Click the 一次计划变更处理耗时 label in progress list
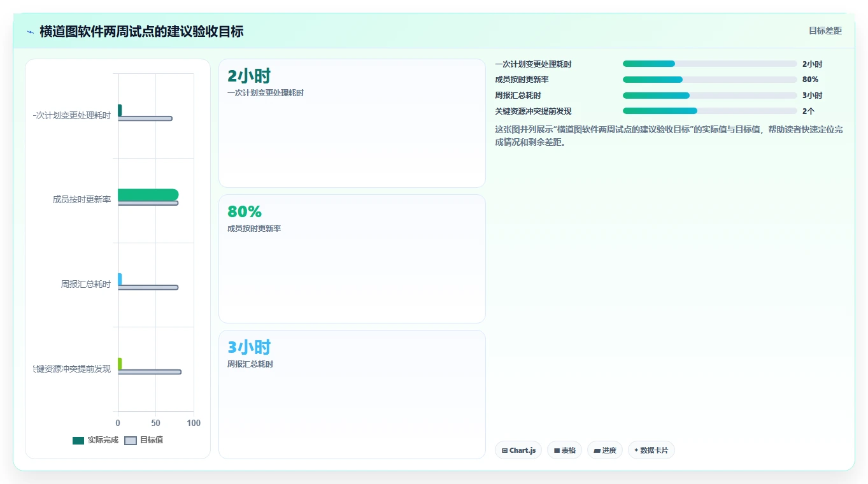This screenshot has width=868, height=484. pos(533,64)
